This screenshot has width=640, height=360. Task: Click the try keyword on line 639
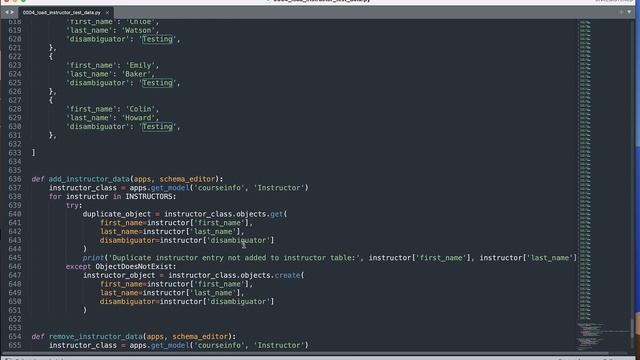[72, 205]
